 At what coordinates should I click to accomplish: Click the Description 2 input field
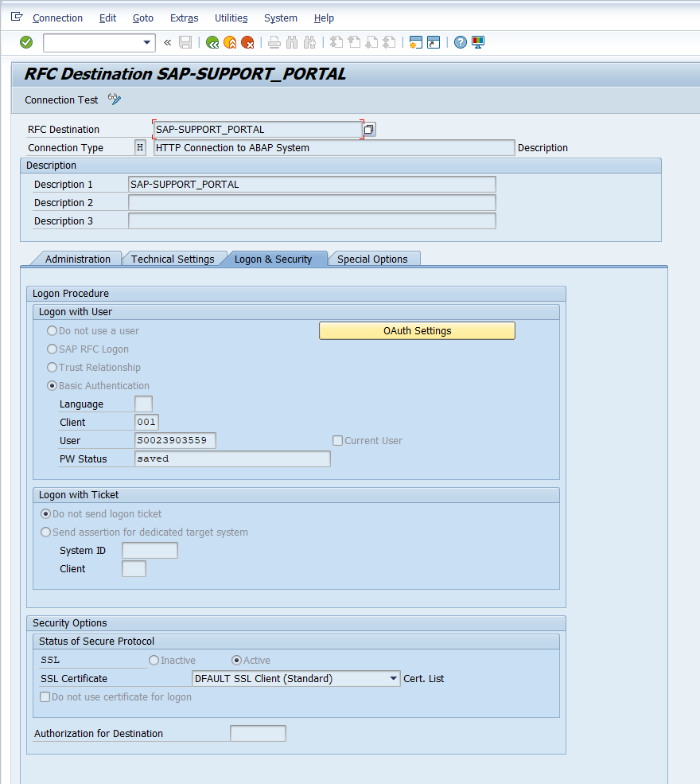tap(312, 203)
